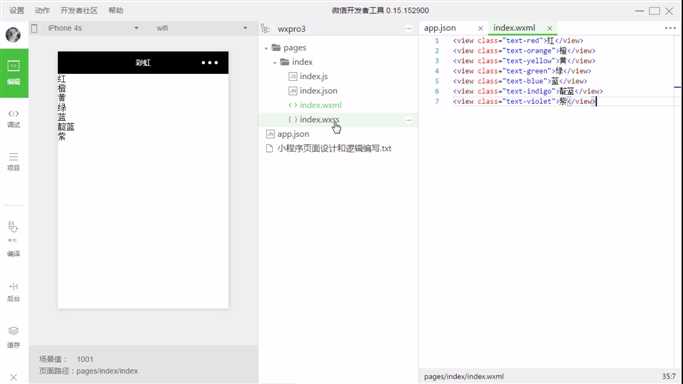
Task: Click the 场景值 1001 entry
Action: coord(66,359)
